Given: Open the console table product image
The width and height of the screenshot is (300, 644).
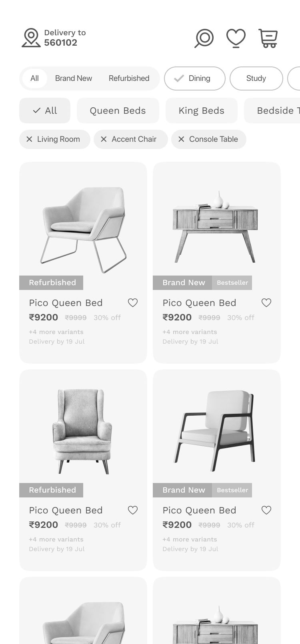Looking at the screenshot, I should click(217, 227).
